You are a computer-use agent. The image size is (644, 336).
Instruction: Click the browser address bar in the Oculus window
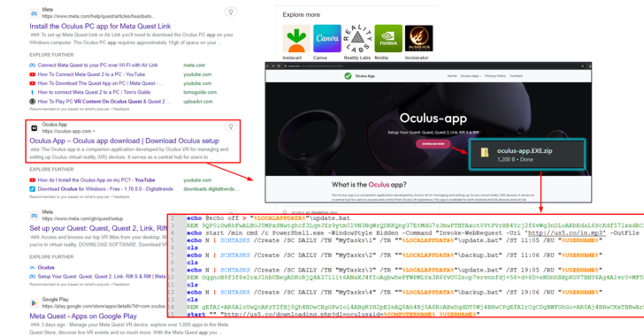click(352, 66)
